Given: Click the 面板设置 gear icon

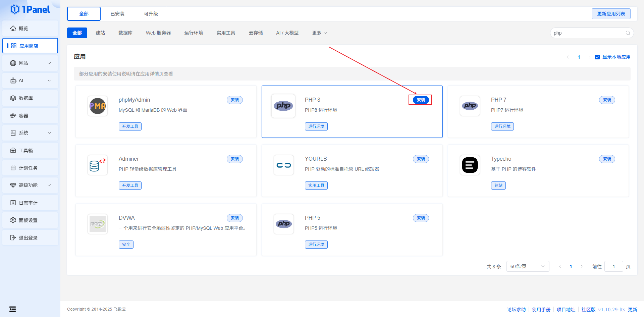Looking at the screenshot, I should pyautogui.click(x=13, y=220).
